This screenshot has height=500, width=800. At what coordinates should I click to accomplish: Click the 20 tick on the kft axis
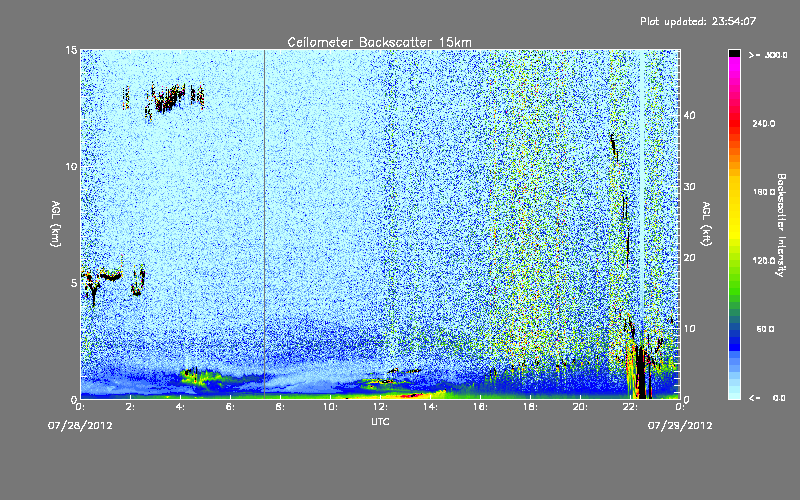689,258
